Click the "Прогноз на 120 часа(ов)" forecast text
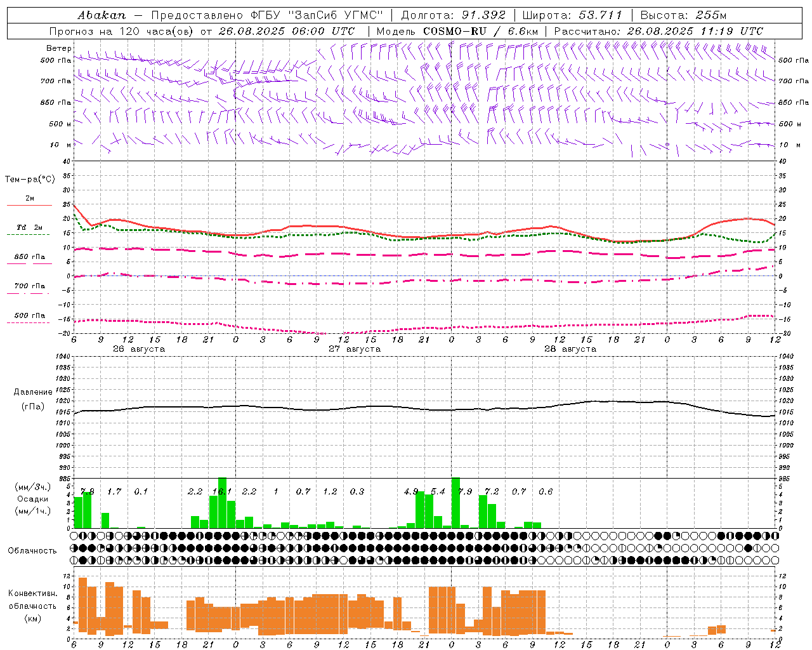This screenshot has width=812, height=650. pos(122,31)
